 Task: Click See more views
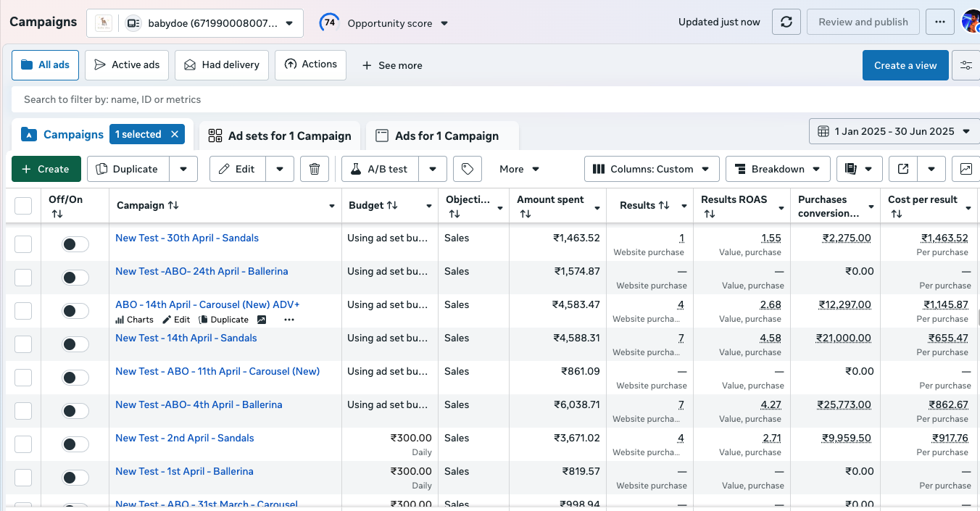[392, 65]
